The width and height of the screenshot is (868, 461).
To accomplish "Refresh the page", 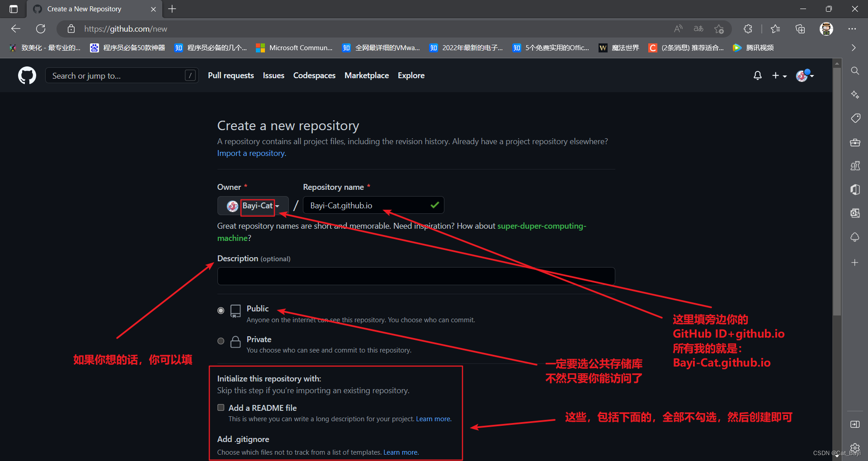I will pyautogui.click(x=41, y=29).
